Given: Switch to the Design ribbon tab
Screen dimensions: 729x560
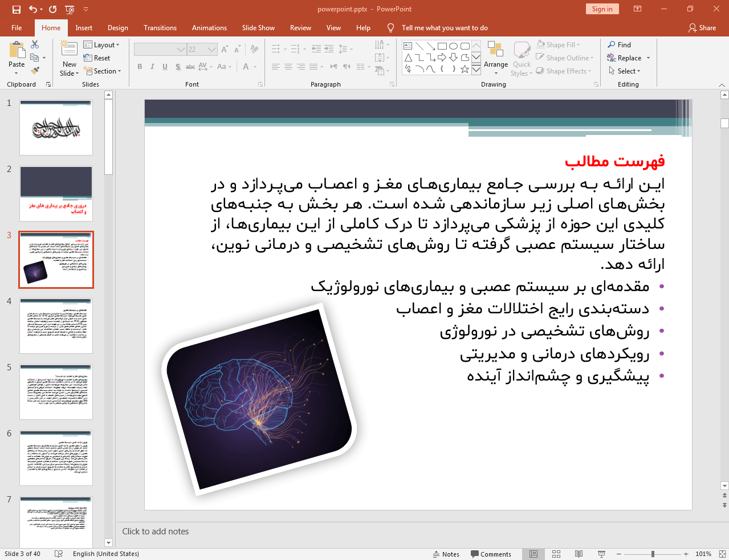Looking at the screenshot, I should point(117,27).
